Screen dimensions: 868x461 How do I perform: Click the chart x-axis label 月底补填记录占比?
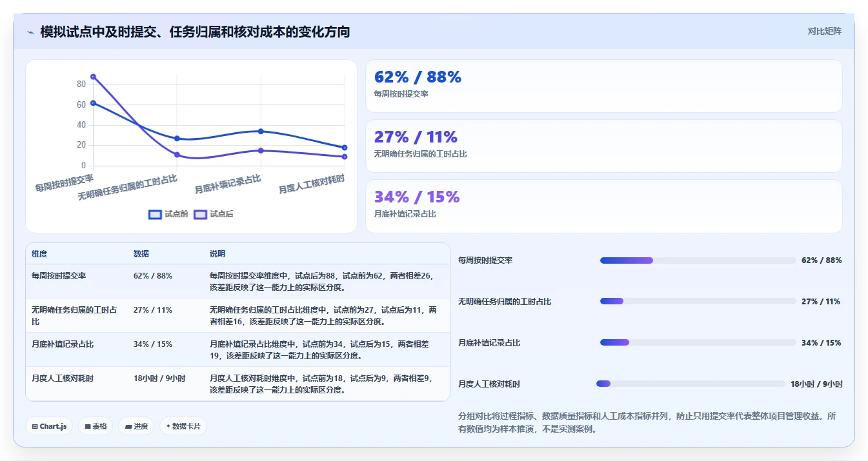(x=228, y=184)
